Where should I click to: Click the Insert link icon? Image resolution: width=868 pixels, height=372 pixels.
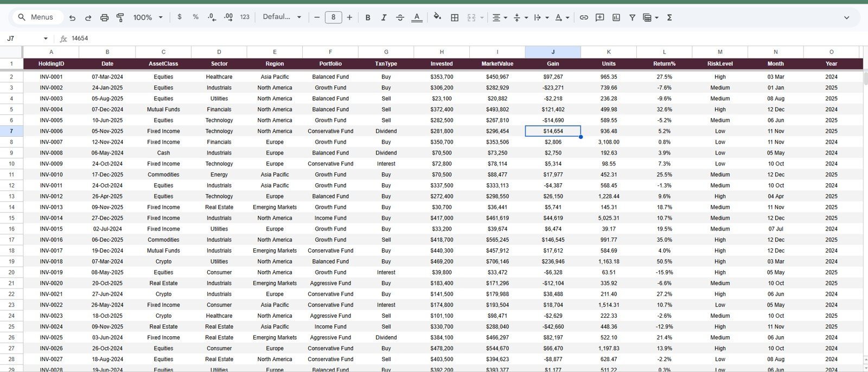pos(584,17)
